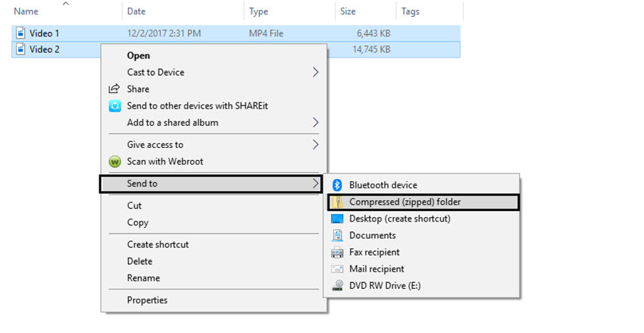Image resolution: width=644 pixels, height=333 pixels.
Task: Select Rename in the context menu
Action: 214,278
